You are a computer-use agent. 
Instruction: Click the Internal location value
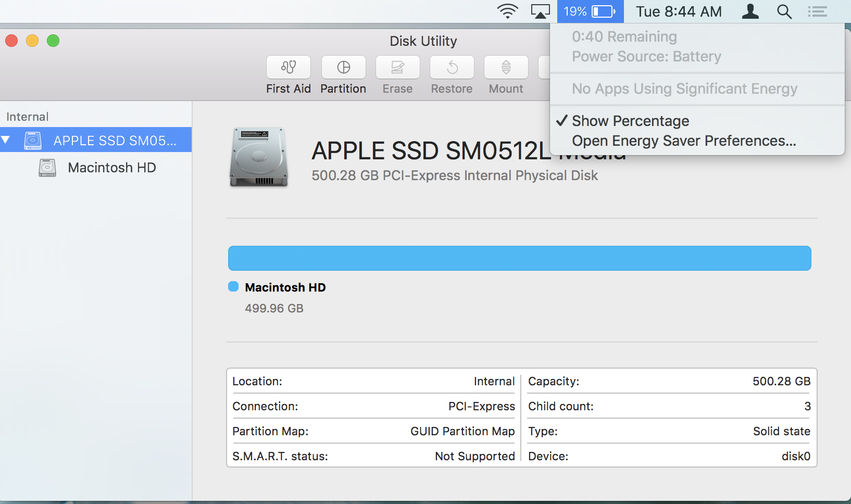point(494,381)
